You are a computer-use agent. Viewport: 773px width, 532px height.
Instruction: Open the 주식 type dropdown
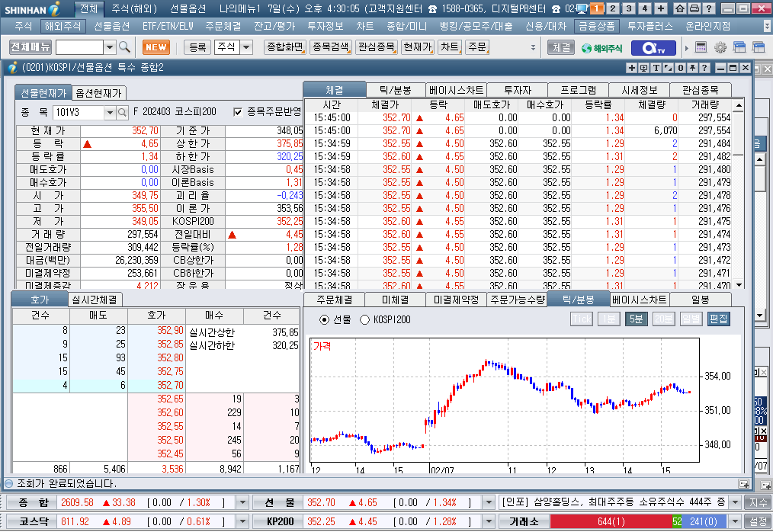[x=246, y=47]
